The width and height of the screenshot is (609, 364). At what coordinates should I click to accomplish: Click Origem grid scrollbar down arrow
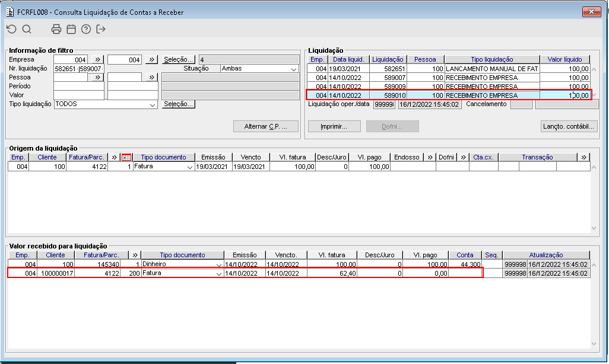pos(594,228)
